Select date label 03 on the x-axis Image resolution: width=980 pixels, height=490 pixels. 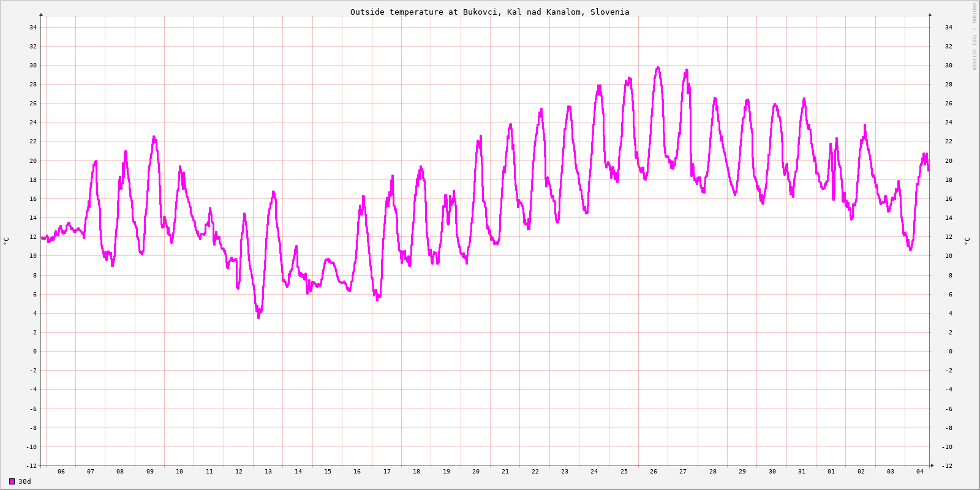[x=891, y=472]
